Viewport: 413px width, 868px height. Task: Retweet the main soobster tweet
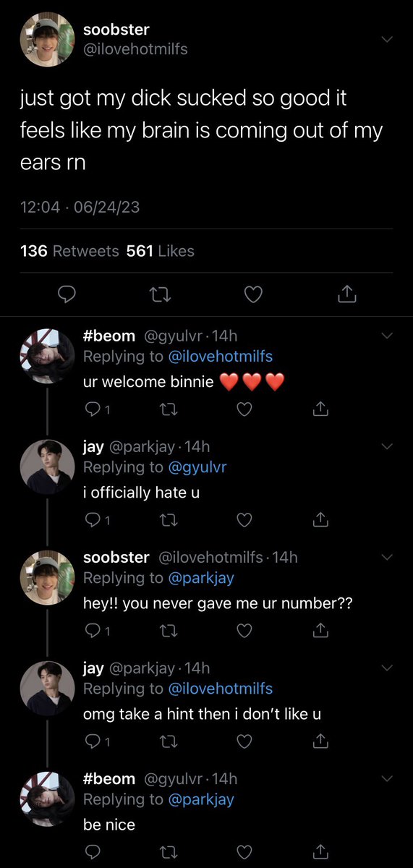tap(156, 294)
